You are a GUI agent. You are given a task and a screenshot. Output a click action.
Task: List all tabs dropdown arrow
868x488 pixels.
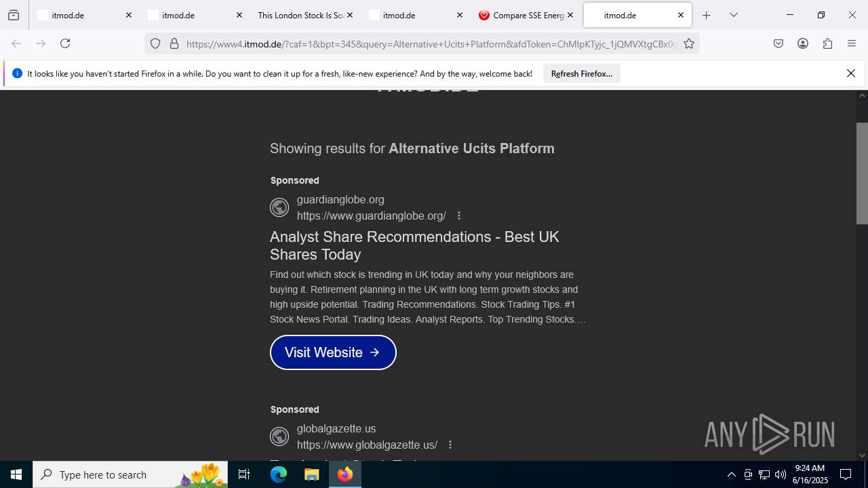tap(733, 15)
